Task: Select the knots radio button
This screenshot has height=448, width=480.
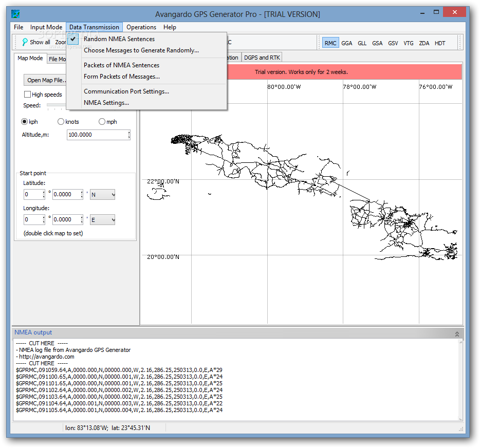Action: coord(61,122)
